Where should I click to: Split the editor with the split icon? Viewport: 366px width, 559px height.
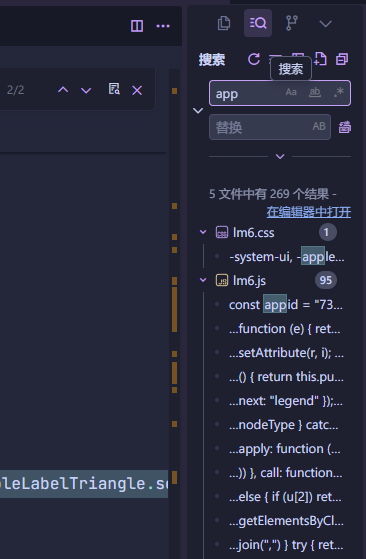[137, 26]
